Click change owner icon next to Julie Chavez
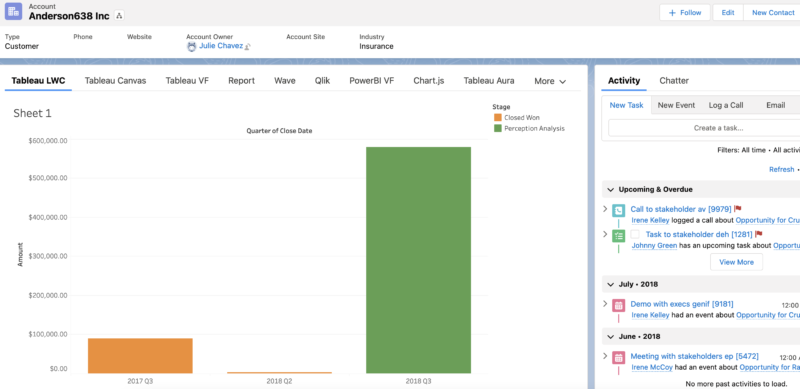 (x=247, y=46)
